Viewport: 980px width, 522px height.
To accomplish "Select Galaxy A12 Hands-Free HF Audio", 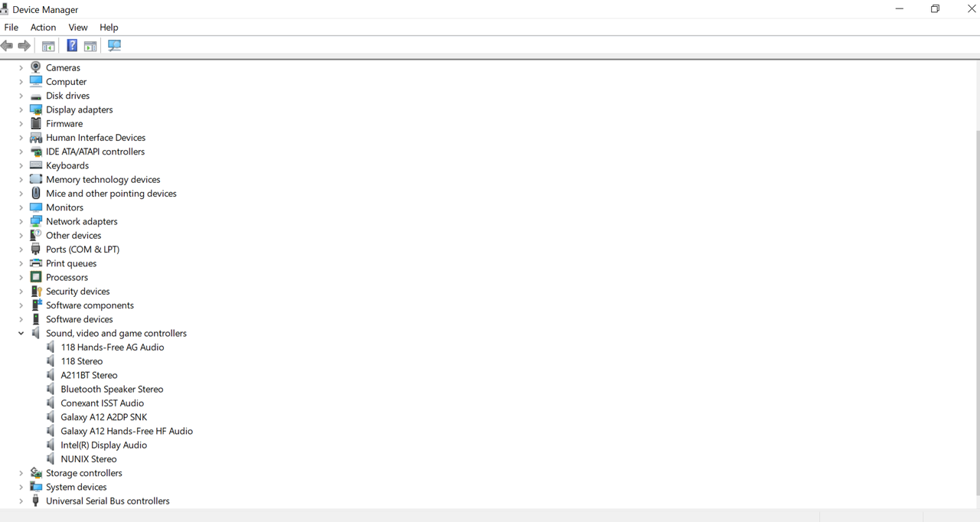I will pyautogui.click(x=126, y=431).
